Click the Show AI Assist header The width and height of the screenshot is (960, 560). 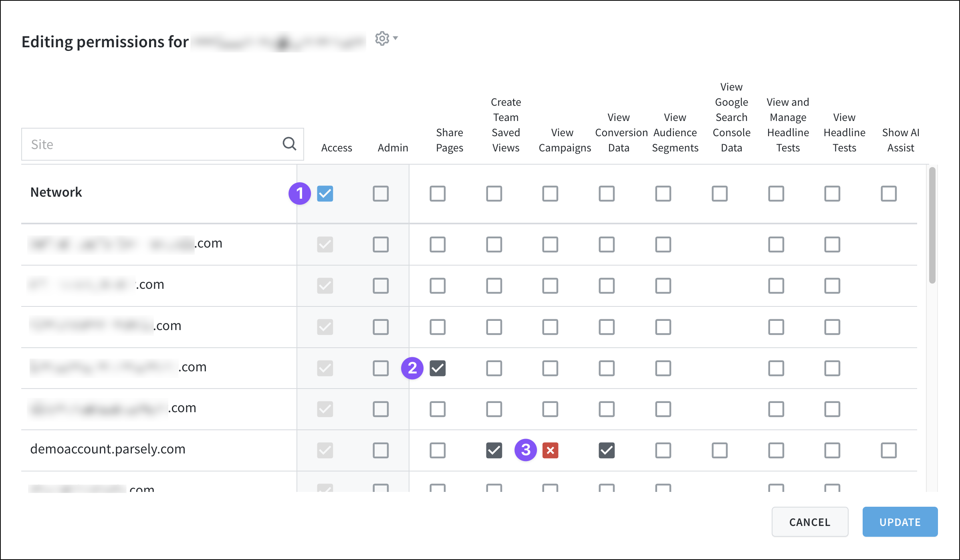point(901,140)
